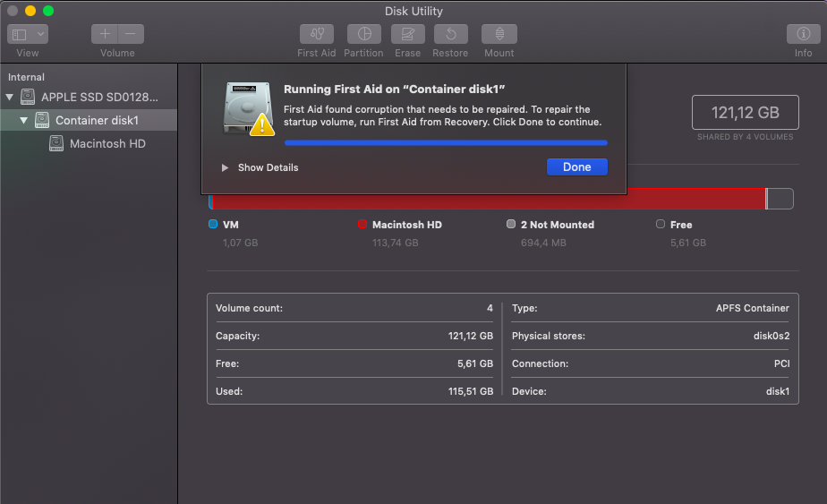The width and height of the screenshot is (827, 504).
Task: Minimize the Disk Utility window
Action: point(30,11)
